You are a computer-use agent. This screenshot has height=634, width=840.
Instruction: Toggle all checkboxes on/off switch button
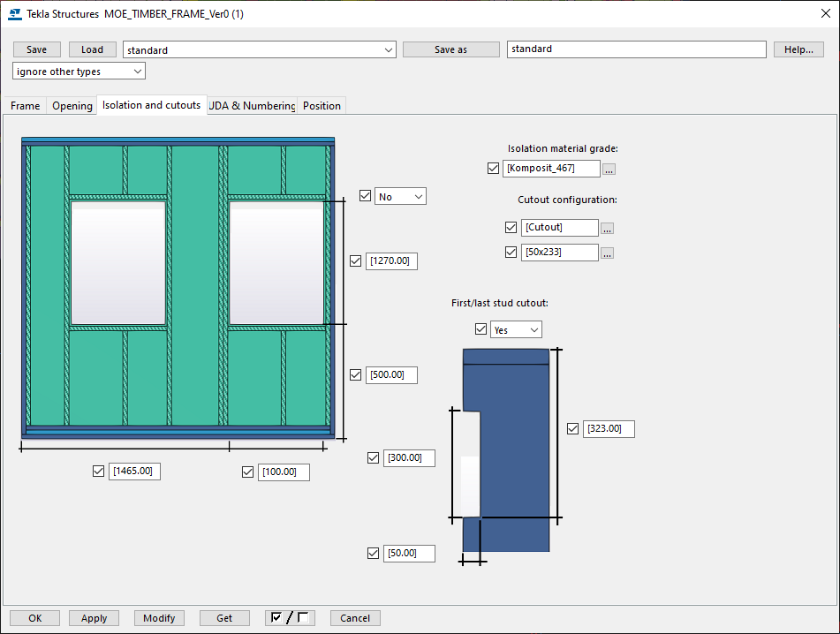click(290, 618)
